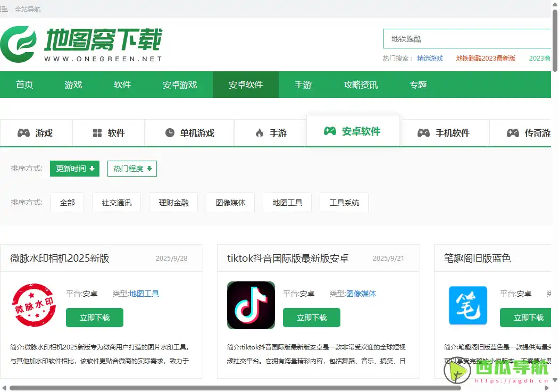
Task: Click the gamepad icon on 手机软件 tab
Action: click(x=423, y=133)
